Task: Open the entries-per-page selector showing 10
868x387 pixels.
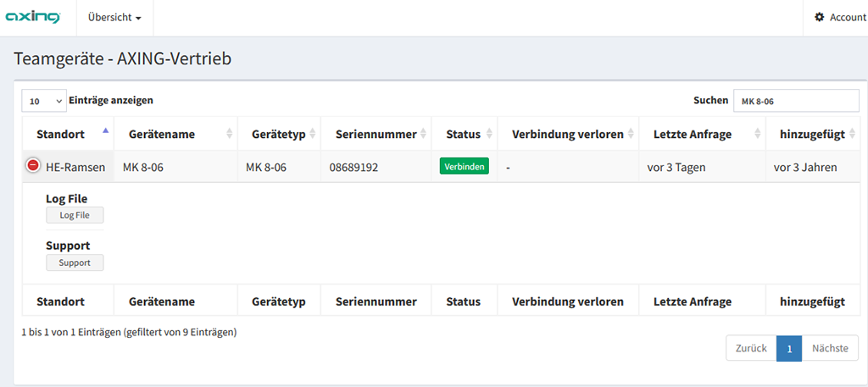Action: click(44, 101)
